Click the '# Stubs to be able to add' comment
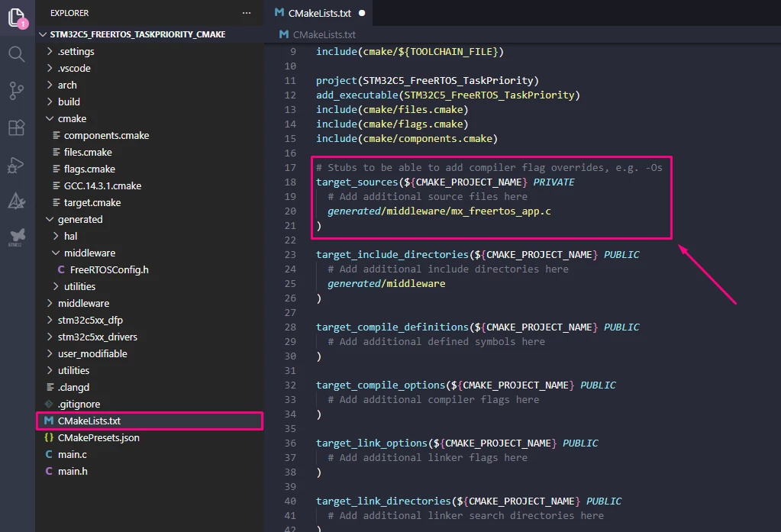Image resolution: width=781 pixels, height=532 pixels. 489,168
